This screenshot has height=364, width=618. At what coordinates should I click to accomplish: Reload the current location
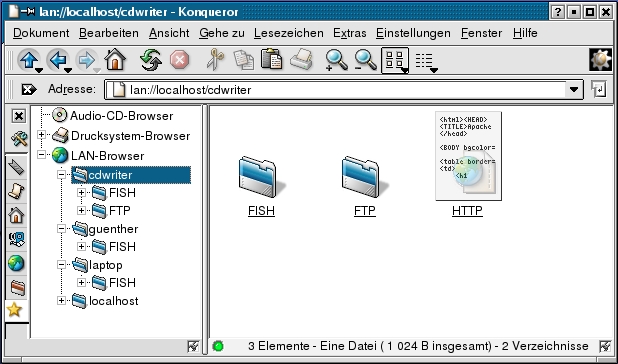[151, 60]
